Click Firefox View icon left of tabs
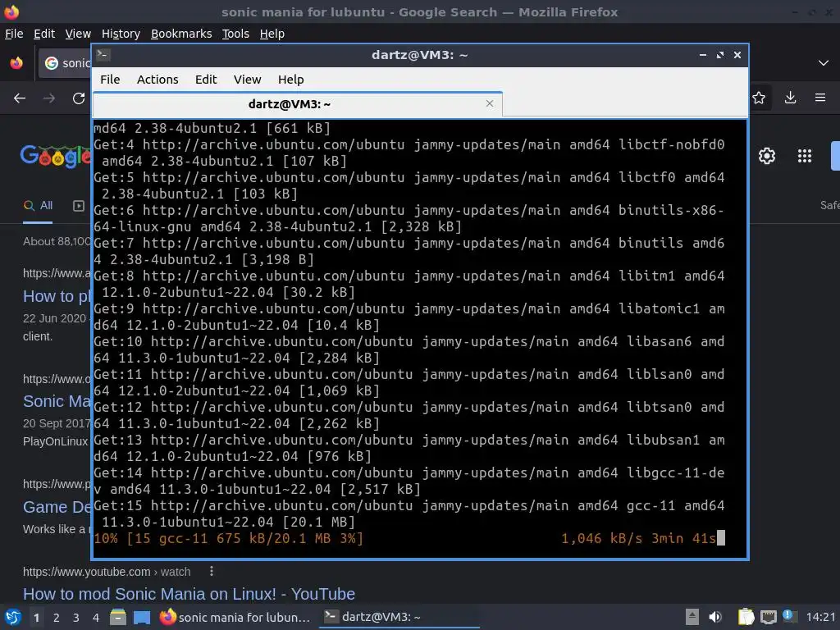Viewport: 840px width, 630px height. click(16, 63)
